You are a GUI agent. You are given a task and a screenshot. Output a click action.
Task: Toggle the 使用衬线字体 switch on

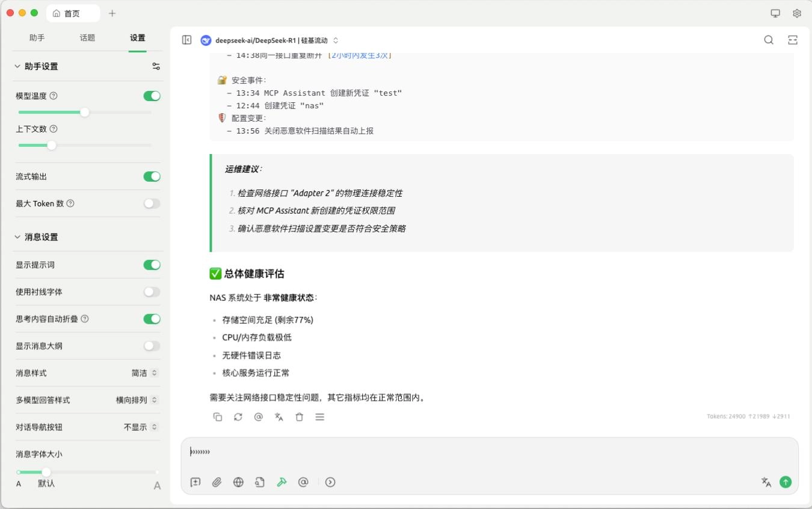coord(152,292)
